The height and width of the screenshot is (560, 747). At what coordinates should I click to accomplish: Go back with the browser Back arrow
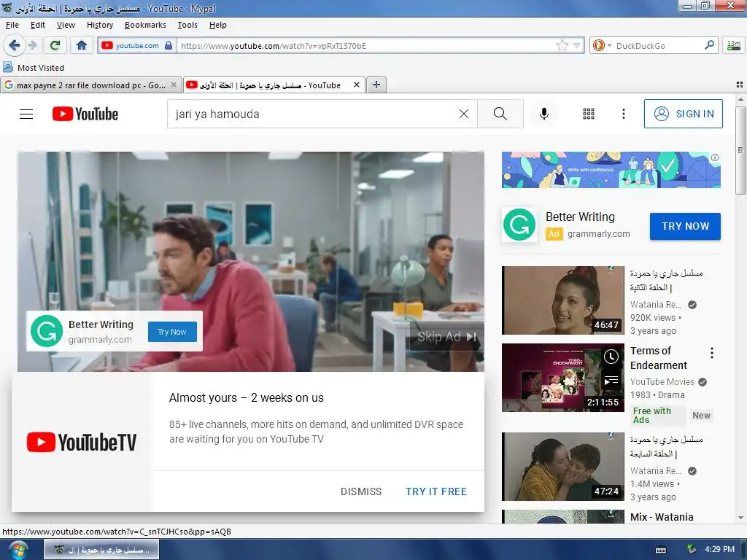pyautogui.click(x=14, y=45)
